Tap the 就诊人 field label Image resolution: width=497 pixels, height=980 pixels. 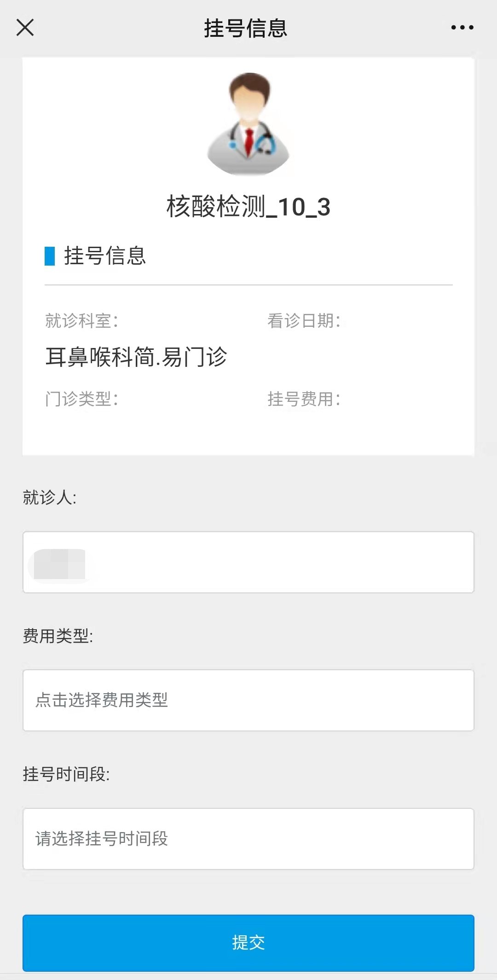pos(50,498)
